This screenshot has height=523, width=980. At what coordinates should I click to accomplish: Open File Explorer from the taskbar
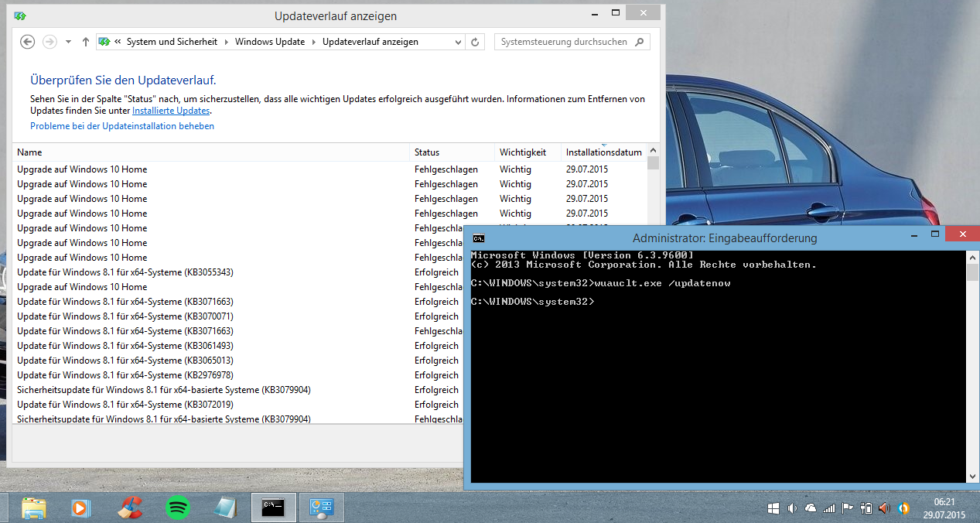33,508
